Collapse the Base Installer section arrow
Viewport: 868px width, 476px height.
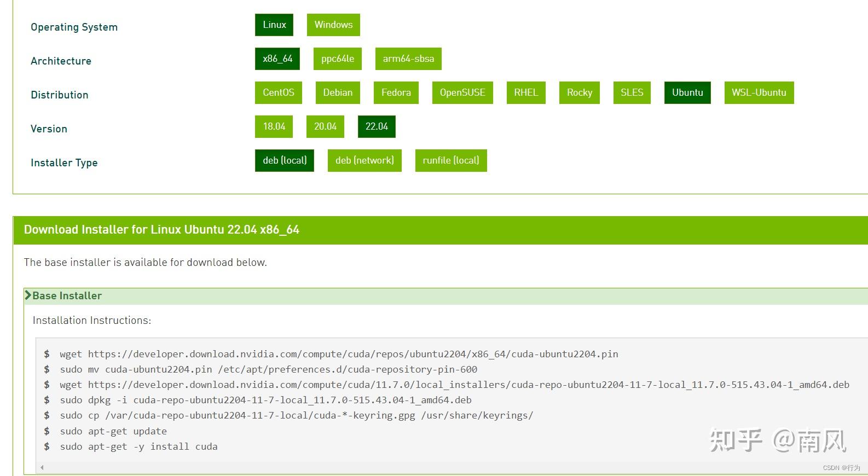(x=28, y=295)
